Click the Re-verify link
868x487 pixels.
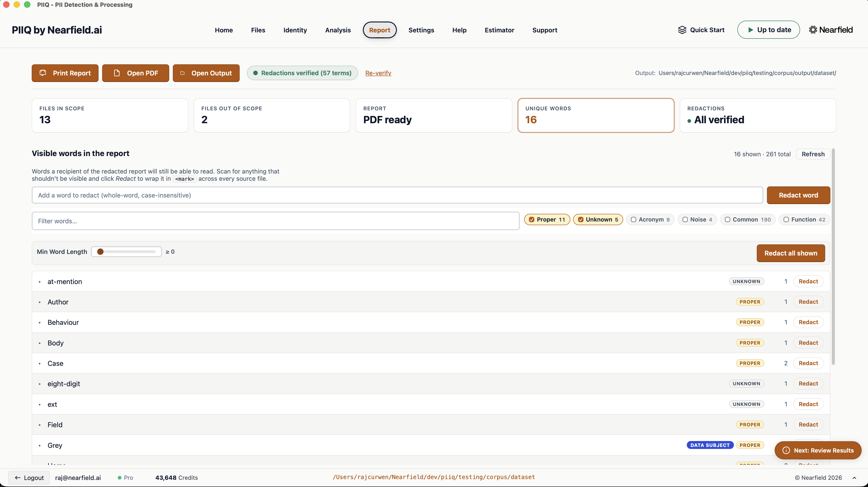point(378,73)
